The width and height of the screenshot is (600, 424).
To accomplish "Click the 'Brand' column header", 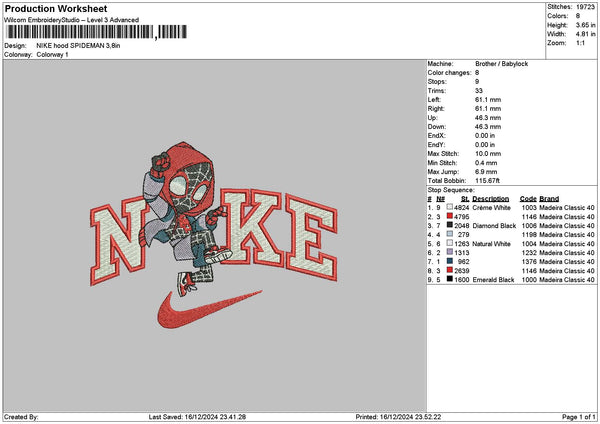I will coord(549,199).
